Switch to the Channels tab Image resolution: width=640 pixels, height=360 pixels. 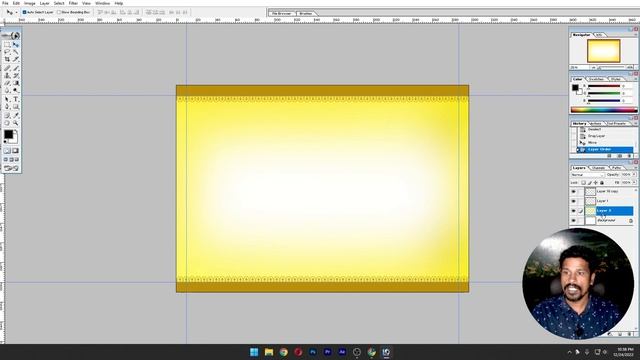(x=598, y=168)
